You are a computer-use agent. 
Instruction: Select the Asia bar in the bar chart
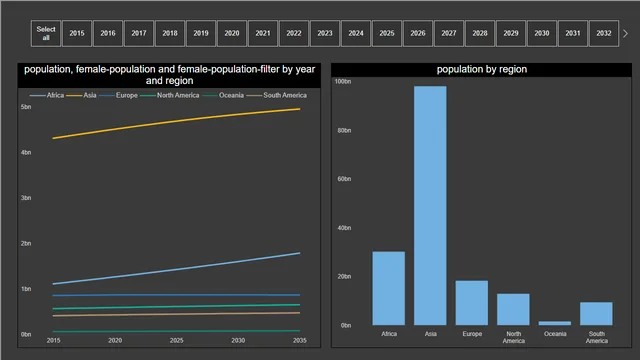430,206
